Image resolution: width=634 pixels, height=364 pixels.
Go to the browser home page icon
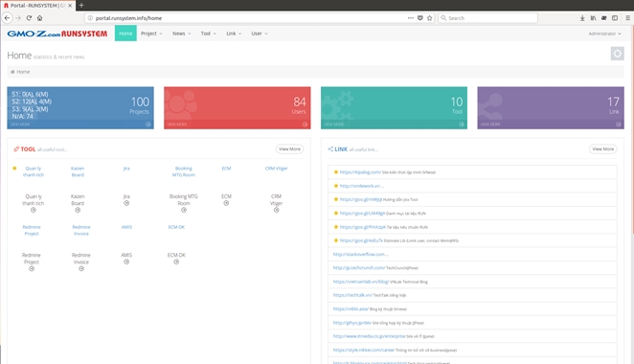click(39, 18)
